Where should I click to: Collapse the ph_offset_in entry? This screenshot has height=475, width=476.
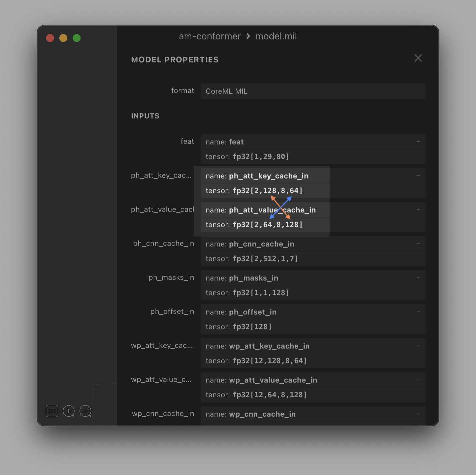click(x=418, y=312)
